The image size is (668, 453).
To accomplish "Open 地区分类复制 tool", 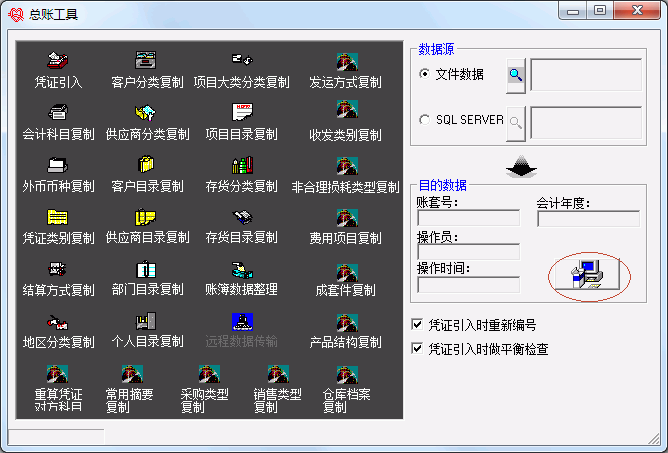I will tap(58, 322).
